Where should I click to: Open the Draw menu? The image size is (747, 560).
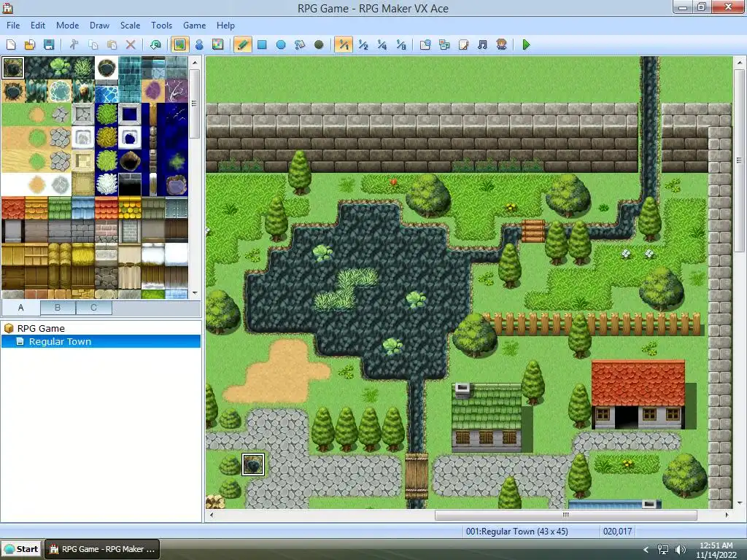click(99, 26)
